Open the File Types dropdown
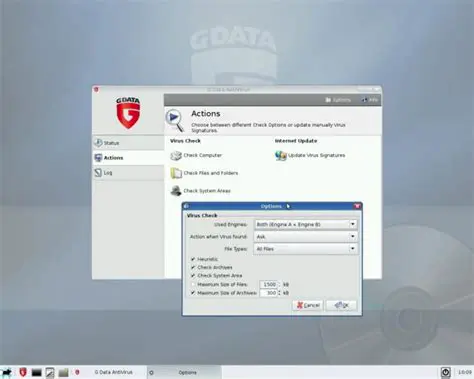 click(306, 249)
